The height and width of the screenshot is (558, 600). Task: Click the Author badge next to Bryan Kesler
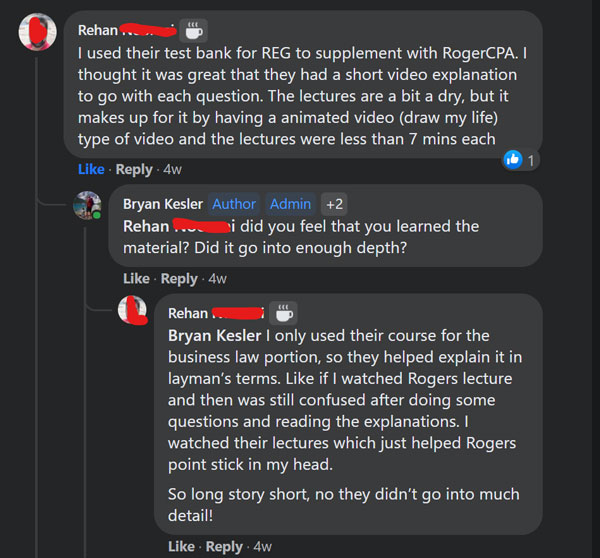234,204
